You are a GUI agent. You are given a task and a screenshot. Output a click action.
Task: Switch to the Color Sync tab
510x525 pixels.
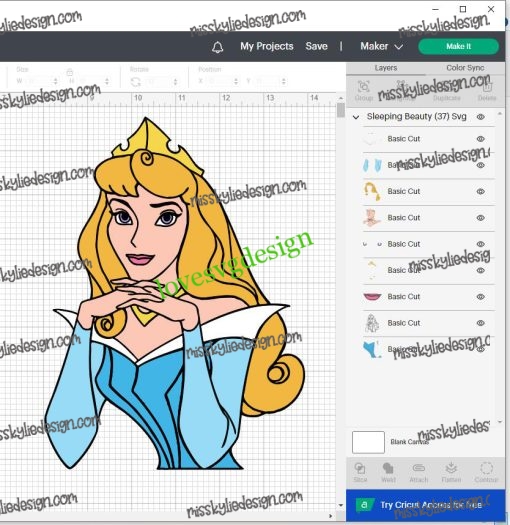tap(465, 68)
